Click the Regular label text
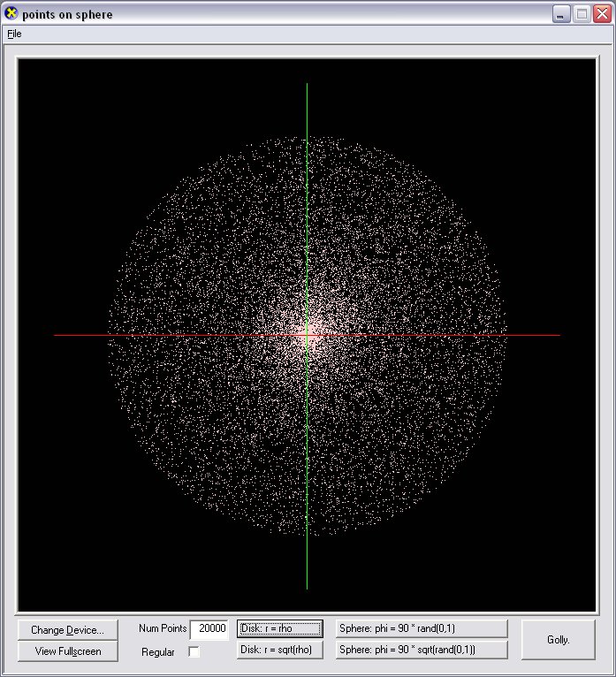The height and width of the screenshot is (677, 616). pyautogui.click(x=158, y=652)
